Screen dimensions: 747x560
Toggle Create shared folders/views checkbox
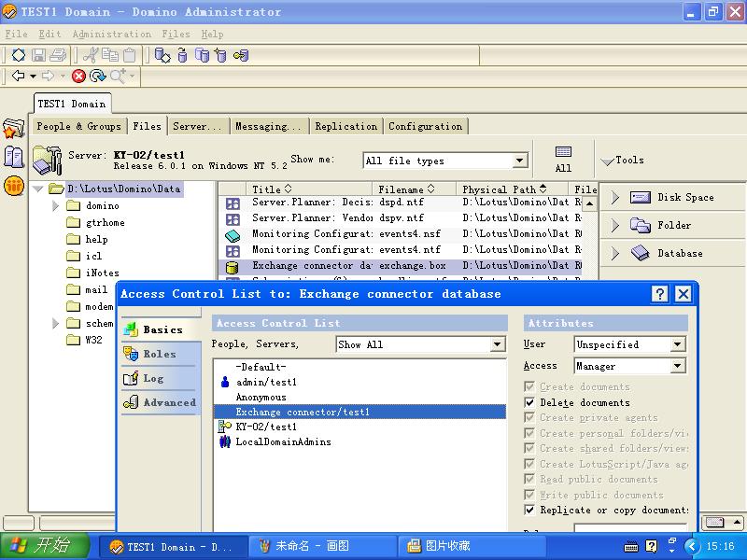[529, 448]
